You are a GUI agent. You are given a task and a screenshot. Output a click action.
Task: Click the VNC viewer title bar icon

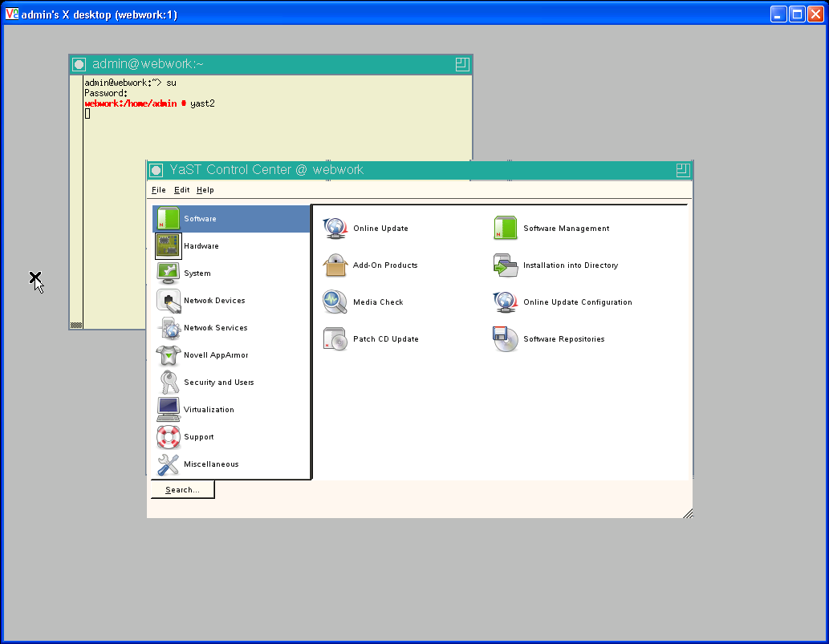pos(11,14)
